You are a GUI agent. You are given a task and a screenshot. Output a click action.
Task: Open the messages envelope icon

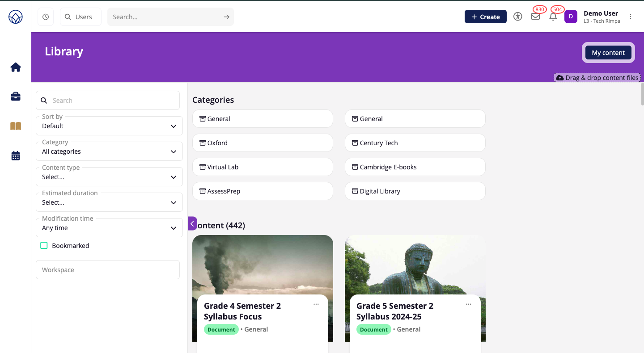[535, 17]
